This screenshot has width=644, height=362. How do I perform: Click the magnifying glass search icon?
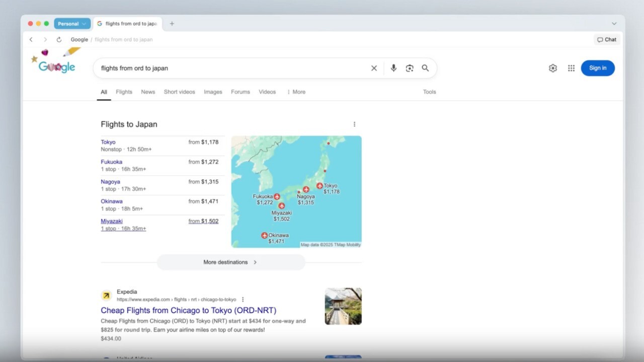425,68
